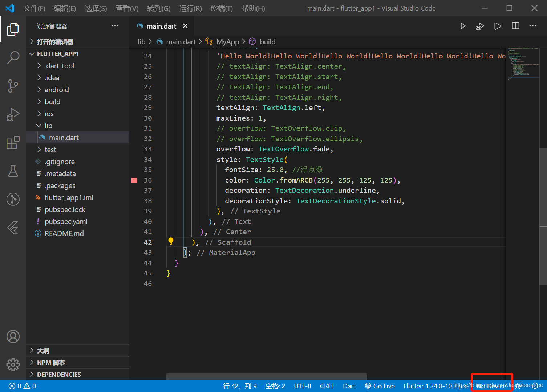Click UTF-8 encoding selector
This screenshot has width=547, height=392.
coord(303,386)
